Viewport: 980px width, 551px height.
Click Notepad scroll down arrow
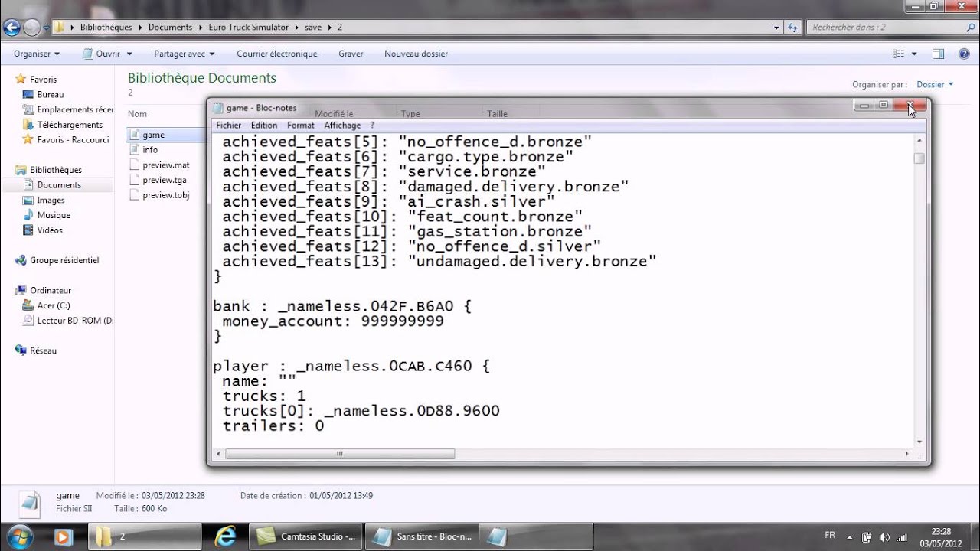[920, 441]
